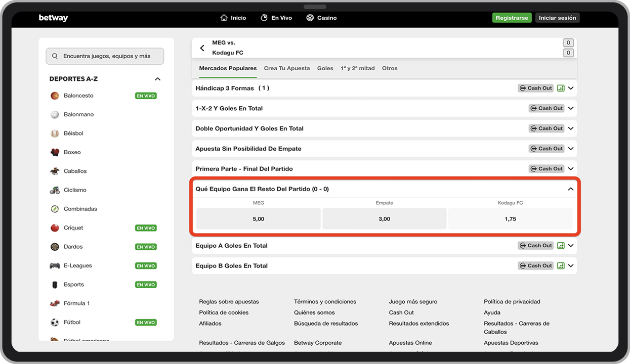Click the search magnifier icon
The width and height of the screenshot is (630, 364).
(x=55, y=56)
